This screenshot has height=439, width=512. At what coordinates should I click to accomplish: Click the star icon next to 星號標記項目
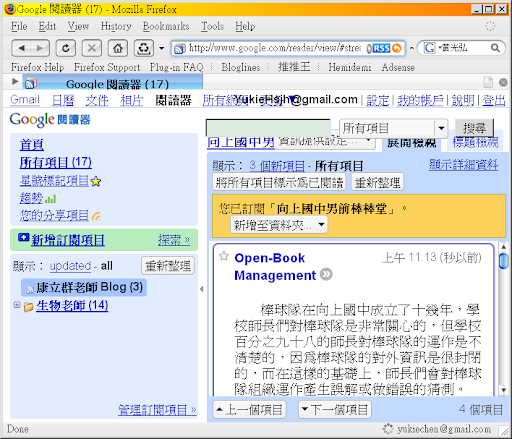coord(96,181)
